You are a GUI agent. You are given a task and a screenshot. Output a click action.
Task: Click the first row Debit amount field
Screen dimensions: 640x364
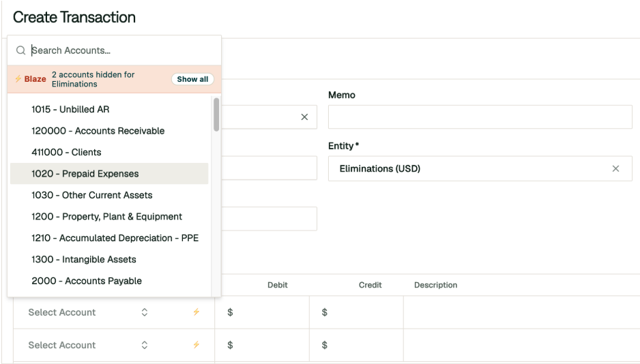pos(261,312)
